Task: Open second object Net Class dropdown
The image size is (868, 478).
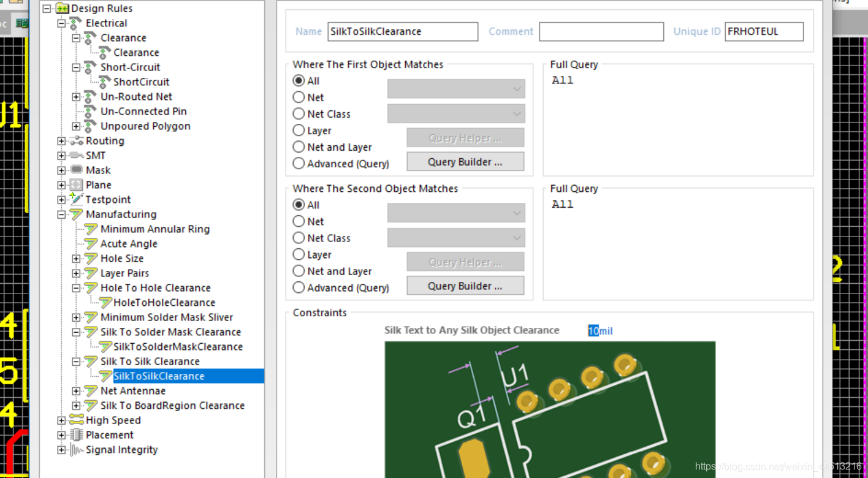Action: [x=456, y=238]
